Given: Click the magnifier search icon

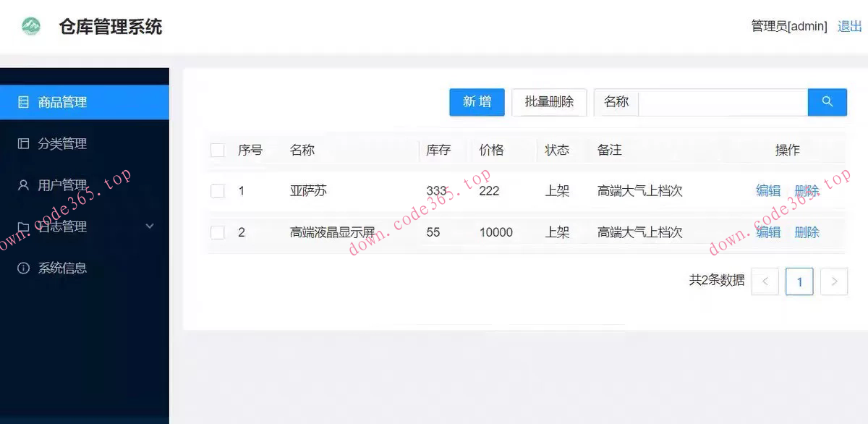Looking at the screenshot, I should 826,102.
